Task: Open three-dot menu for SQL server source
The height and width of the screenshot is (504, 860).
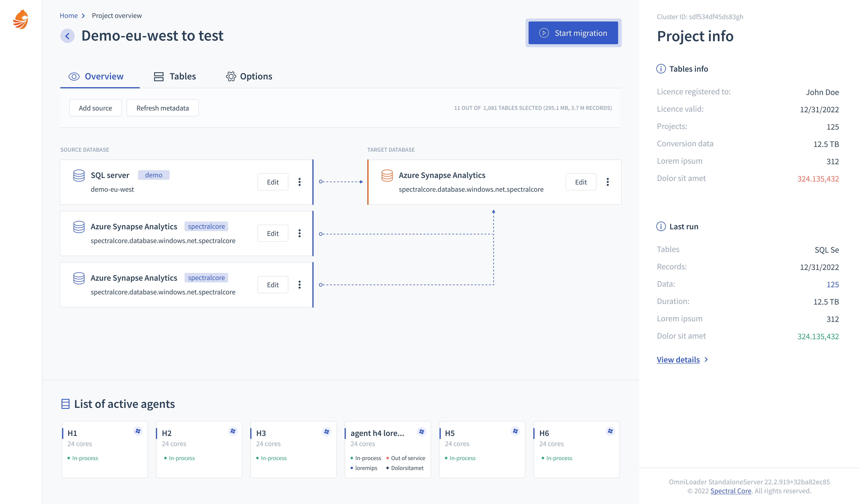Action: pyautogui.click(x=299, y=182)
